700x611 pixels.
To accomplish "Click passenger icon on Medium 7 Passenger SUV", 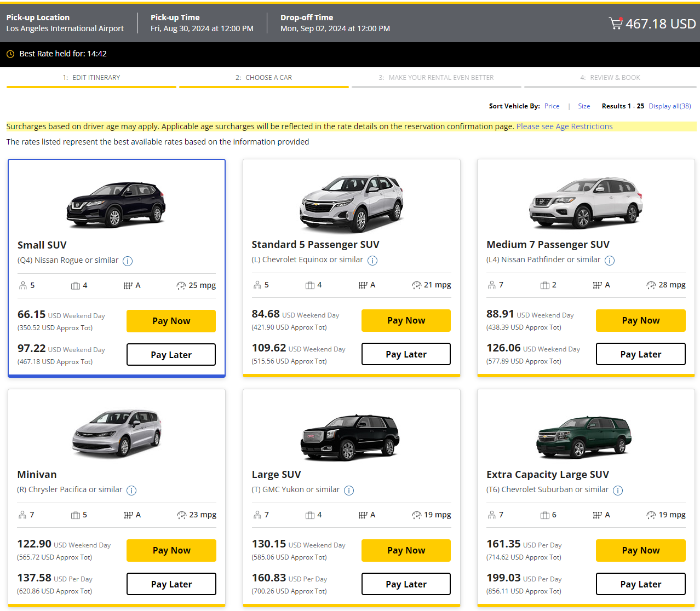I will tap(492, 285).
